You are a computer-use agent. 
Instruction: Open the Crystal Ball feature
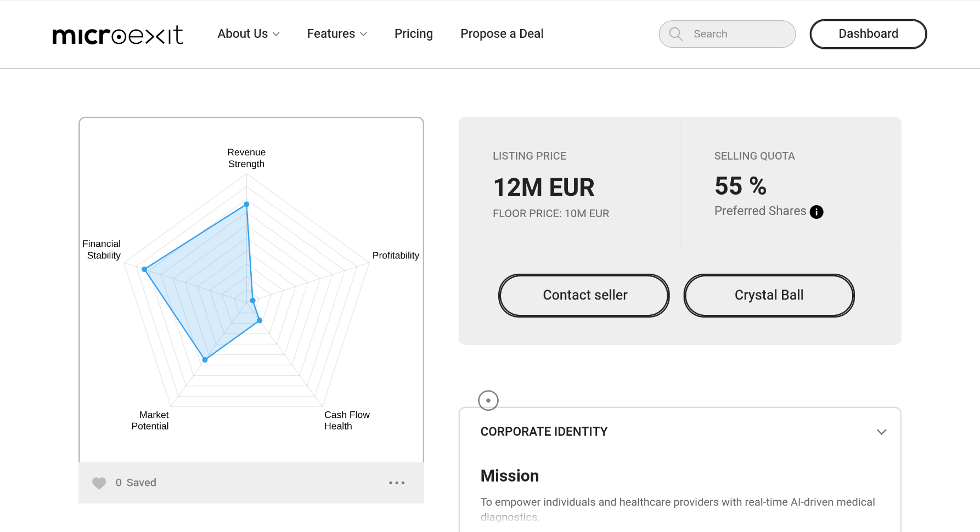coord(769,295)
